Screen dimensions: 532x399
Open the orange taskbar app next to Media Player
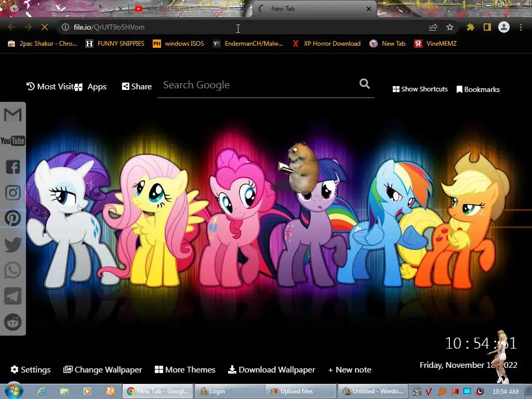pyautogui.click(x=110, y=391)
